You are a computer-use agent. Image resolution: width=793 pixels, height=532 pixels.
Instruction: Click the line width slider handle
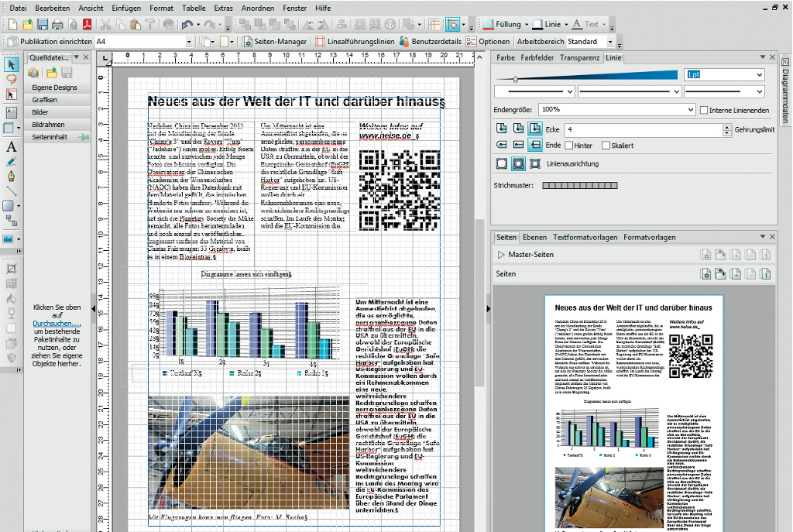516,78
